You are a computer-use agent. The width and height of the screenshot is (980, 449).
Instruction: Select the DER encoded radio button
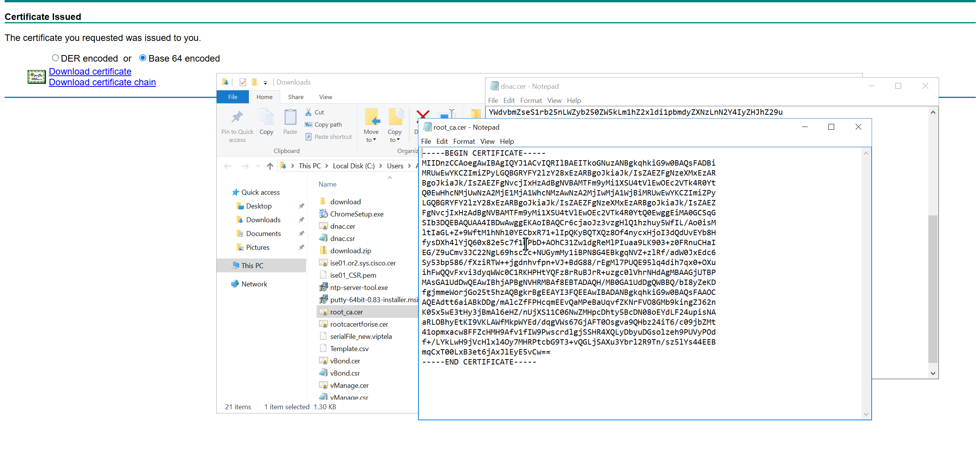(56, 58)
